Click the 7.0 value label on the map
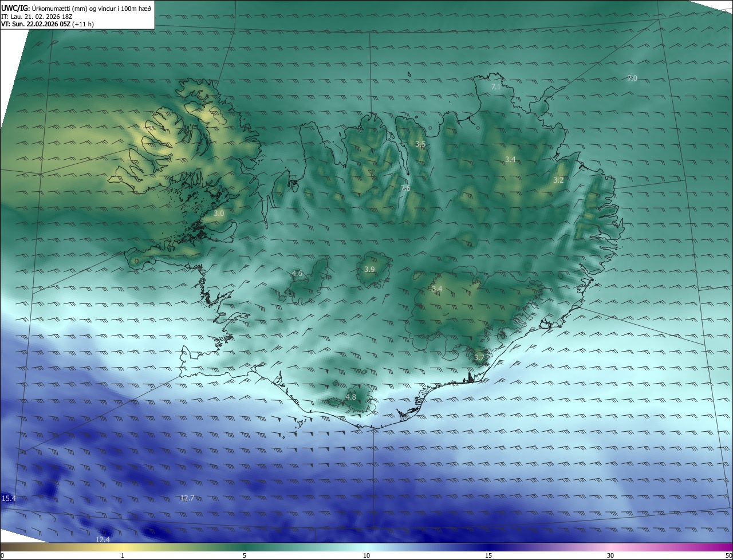Viewport: 733px width, 560px height. pos(632,78)
